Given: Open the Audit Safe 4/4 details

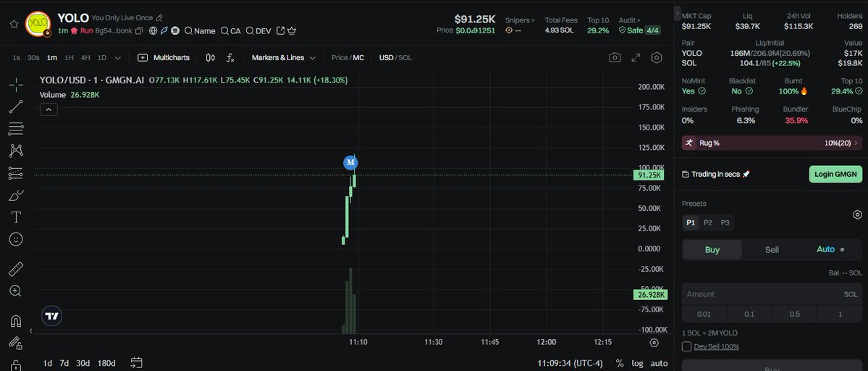Looking at the screenshot, I should 639,30.
